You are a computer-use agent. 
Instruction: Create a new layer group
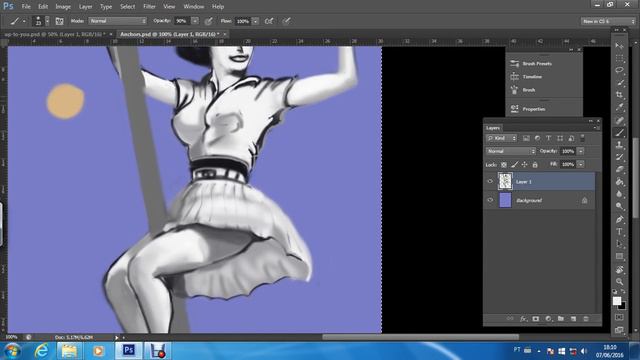point(561,319)
